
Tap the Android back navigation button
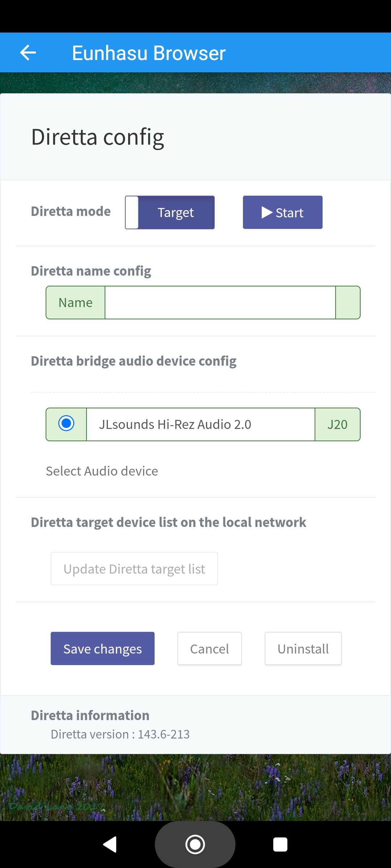(110, 844)
